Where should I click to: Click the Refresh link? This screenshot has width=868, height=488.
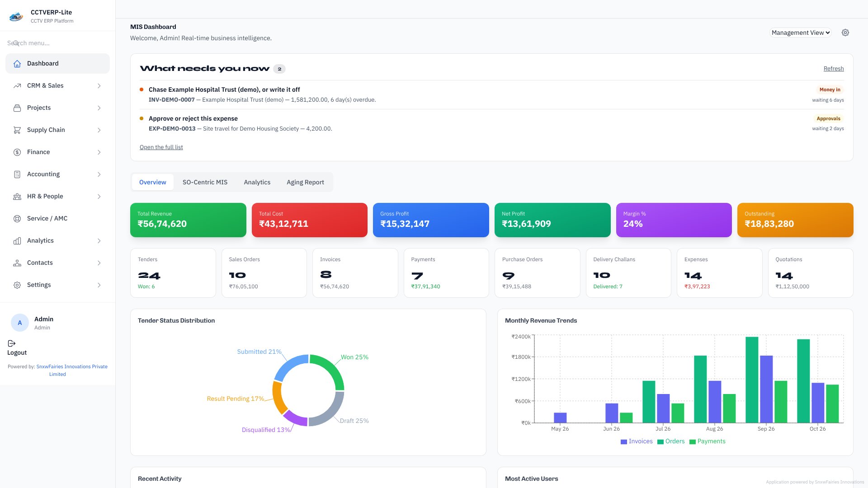point(834,69)
